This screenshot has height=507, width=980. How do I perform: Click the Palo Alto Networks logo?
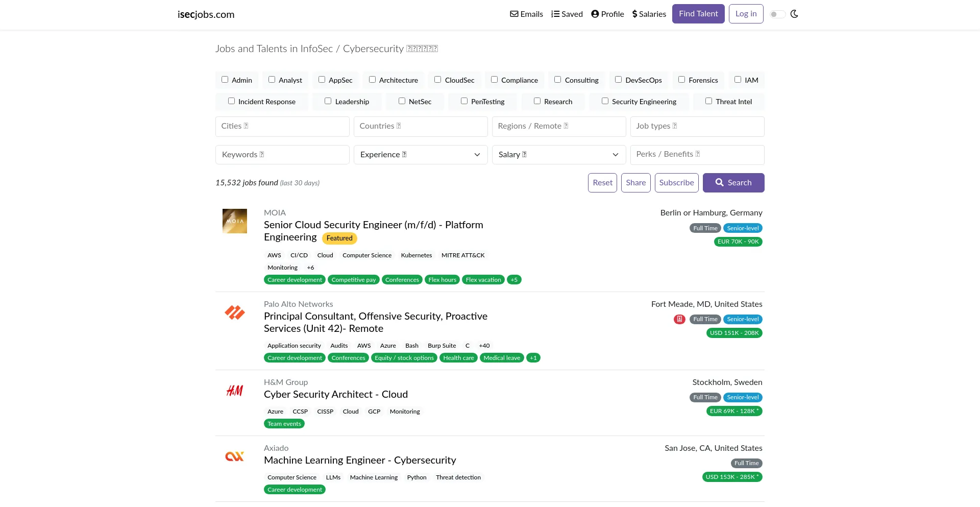235,312
